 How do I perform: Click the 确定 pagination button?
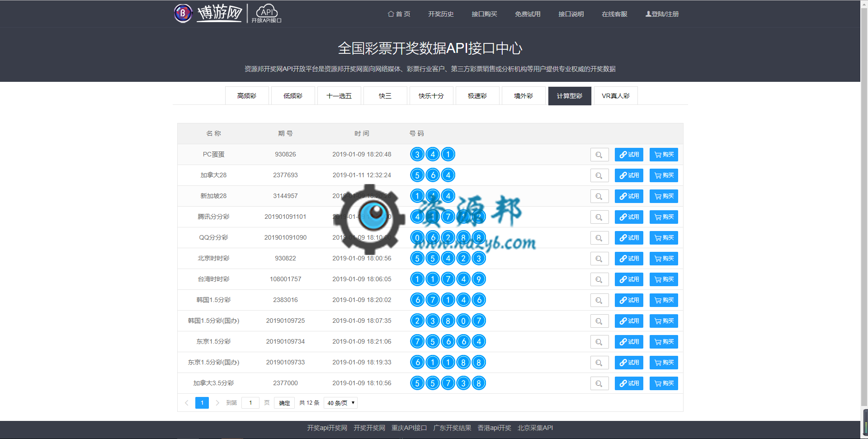[284, 403]
